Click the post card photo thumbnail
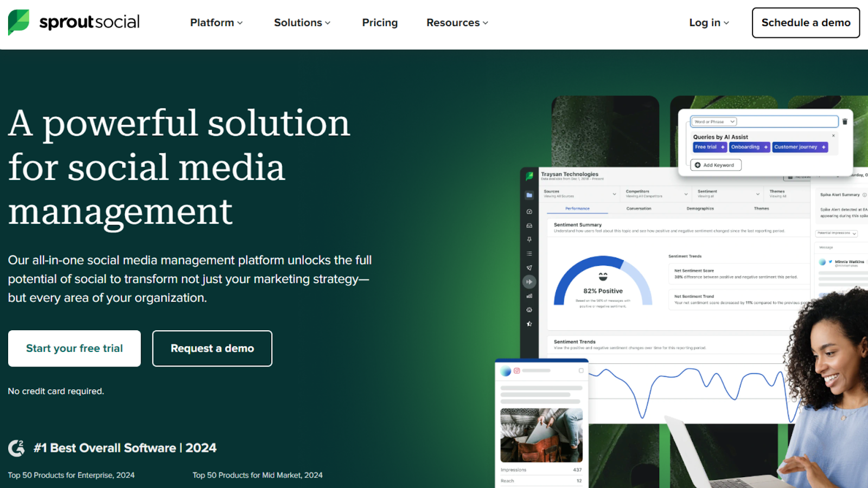This screenshot has height=488, width=868. point(541,435)
